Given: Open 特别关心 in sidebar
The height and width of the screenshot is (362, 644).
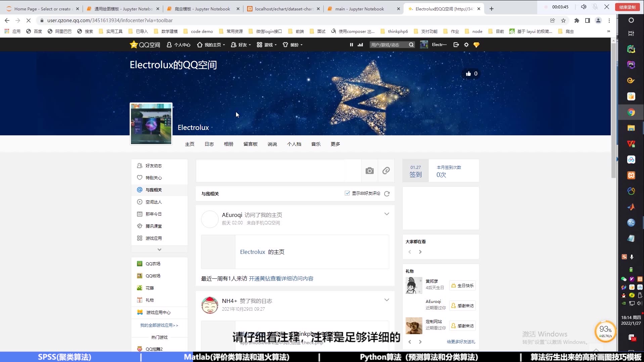Looking at the screenshot, I should coord(159,178).
